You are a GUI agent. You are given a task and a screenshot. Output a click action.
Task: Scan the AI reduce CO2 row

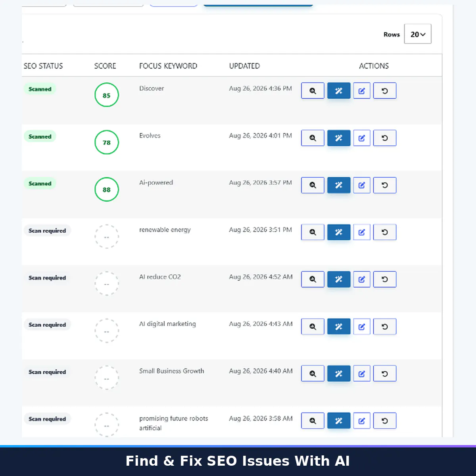click(313, 279)
